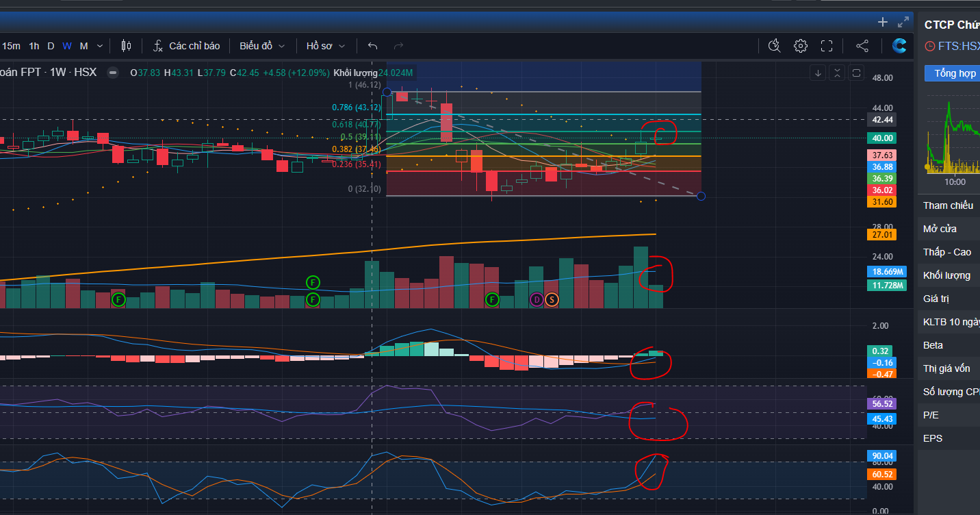Click the MACD signal -0.47 label

point(881,374)
